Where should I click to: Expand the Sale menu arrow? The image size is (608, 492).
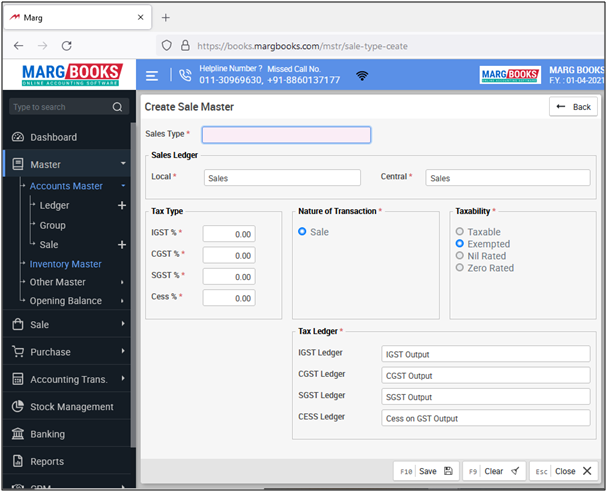coord(123,323)
